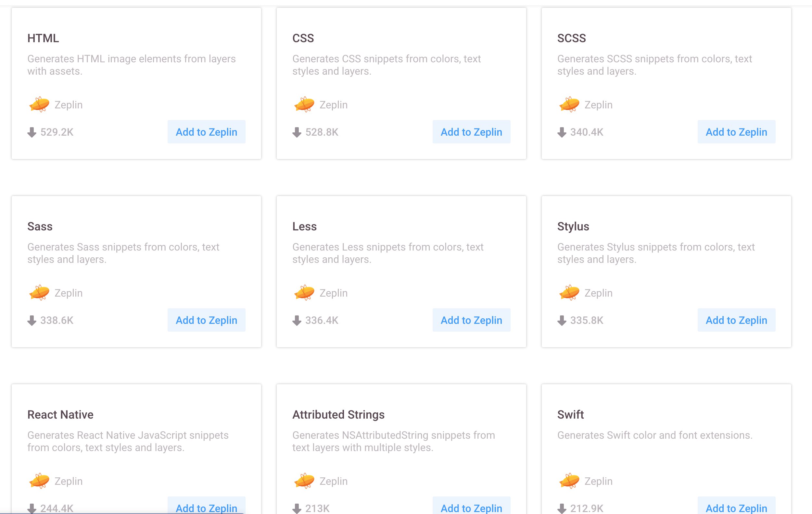The width and height of the screenshot is (812, 514).
Task: Click the CSS snippets description text
Action: click(x=387, y=65)
